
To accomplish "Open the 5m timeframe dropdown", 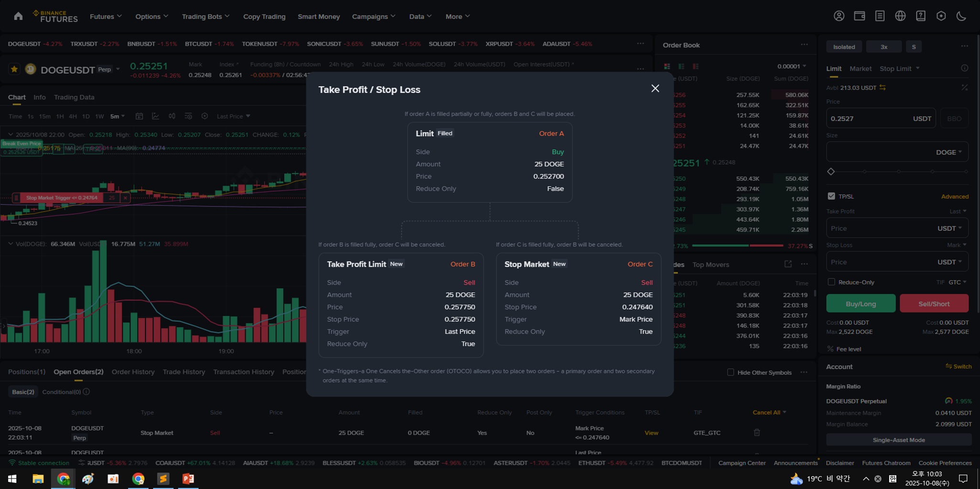I will 117,116.
